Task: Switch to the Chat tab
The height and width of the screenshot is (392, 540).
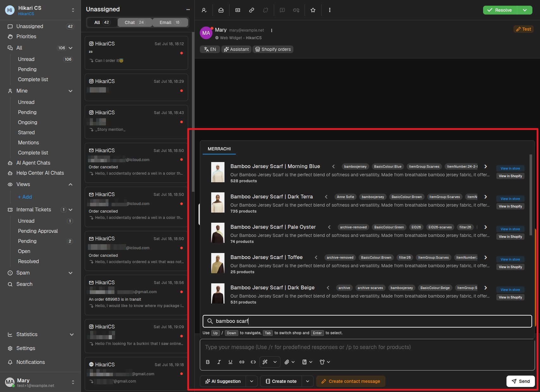Action: click(135, 22)
